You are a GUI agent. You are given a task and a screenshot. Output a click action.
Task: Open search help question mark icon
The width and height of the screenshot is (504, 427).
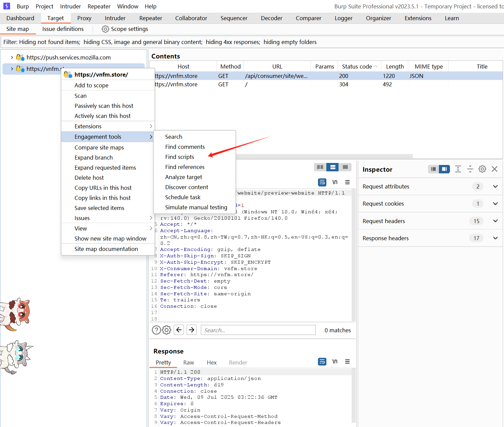click(x=156, y=330)
